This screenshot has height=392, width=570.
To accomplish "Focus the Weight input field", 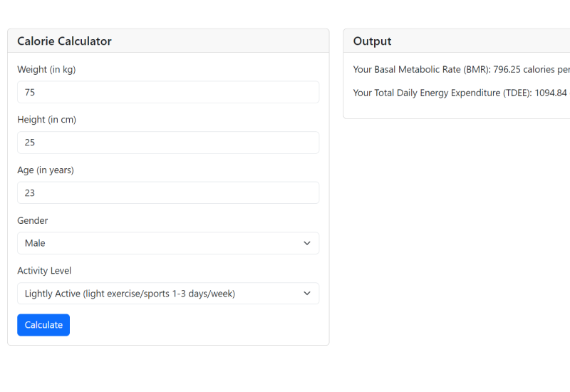I will [x=167, y=93].
